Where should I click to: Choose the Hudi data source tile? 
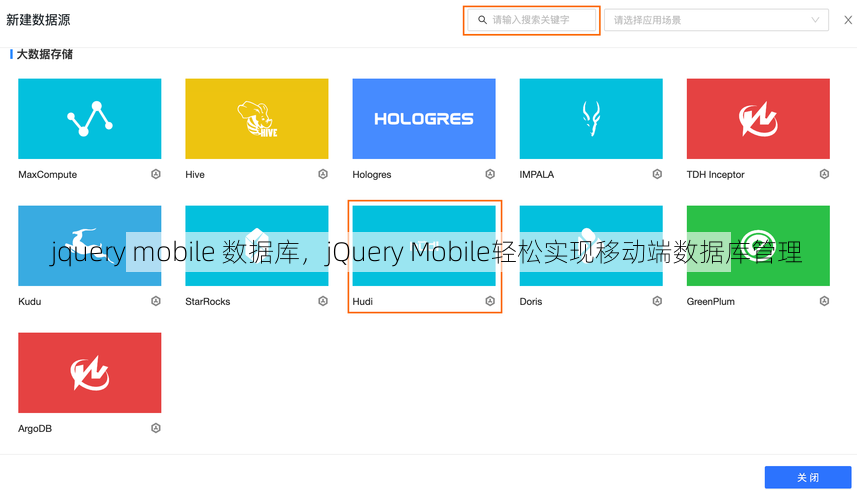(x=424, y=246)
